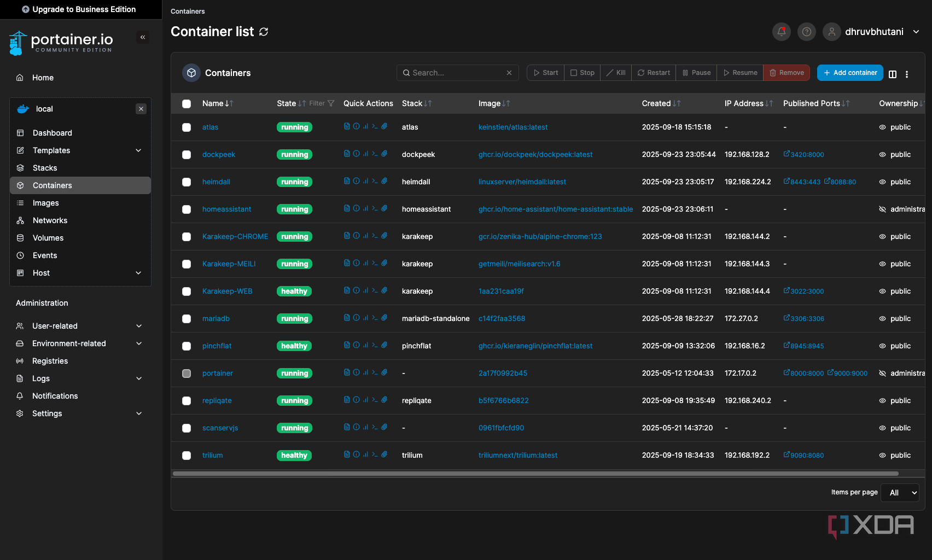Open the Volumes page
The height and width of the screenshot is (560, 932).
point(80,238)
